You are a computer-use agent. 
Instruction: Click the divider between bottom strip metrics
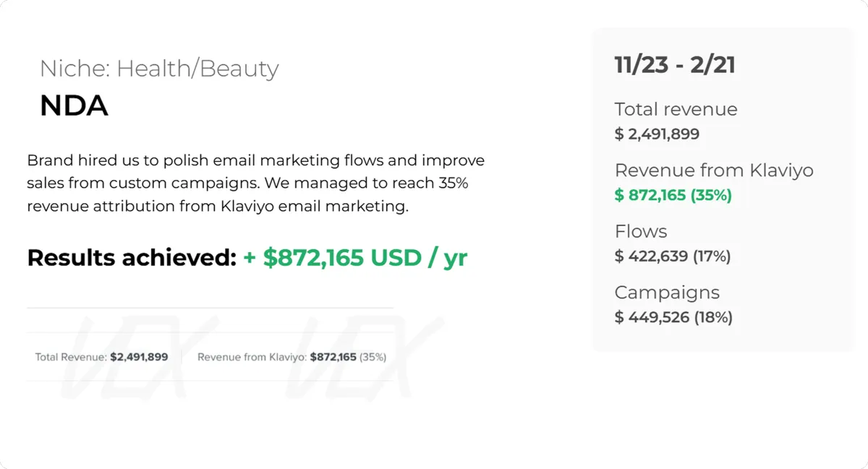182,357
